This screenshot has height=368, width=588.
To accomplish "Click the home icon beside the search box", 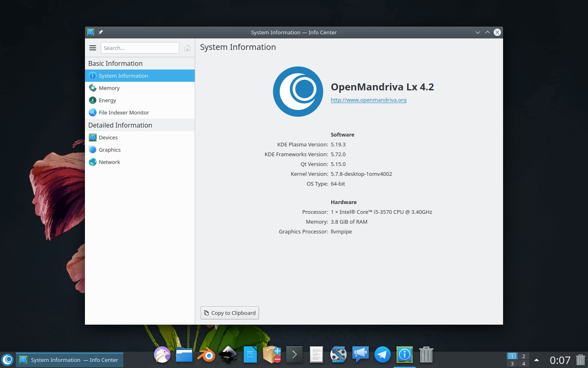I will click(x=187, y=48).
